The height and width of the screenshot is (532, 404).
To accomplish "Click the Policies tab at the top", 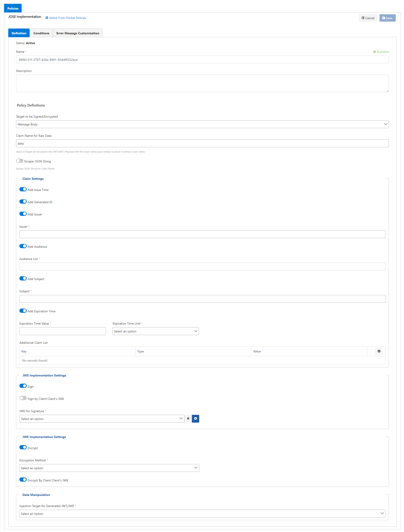I will point(13,8).
